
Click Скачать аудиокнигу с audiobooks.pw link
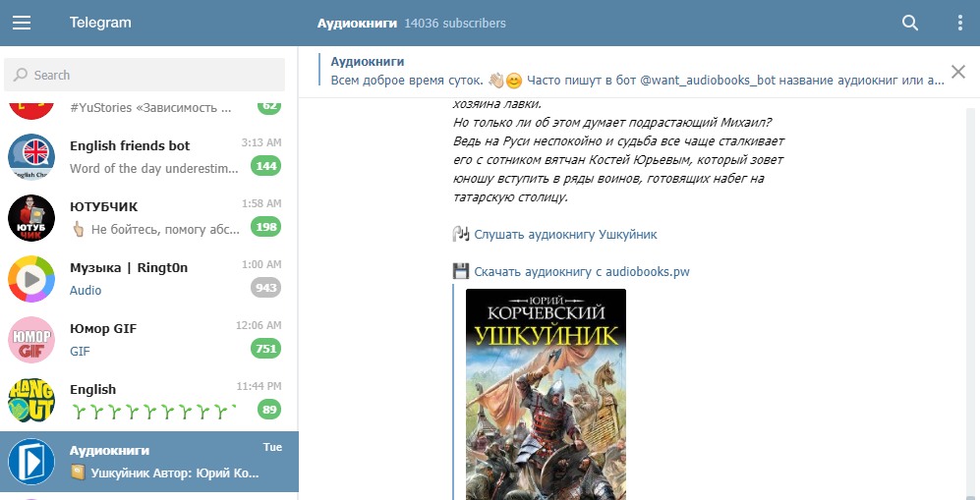click(x=581, y=272)
